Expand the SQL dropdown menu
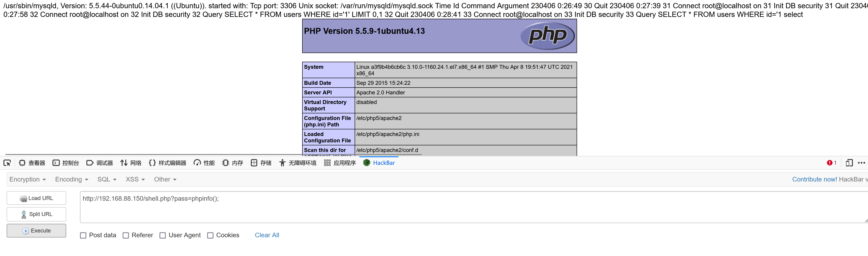 tap(107, 180)
